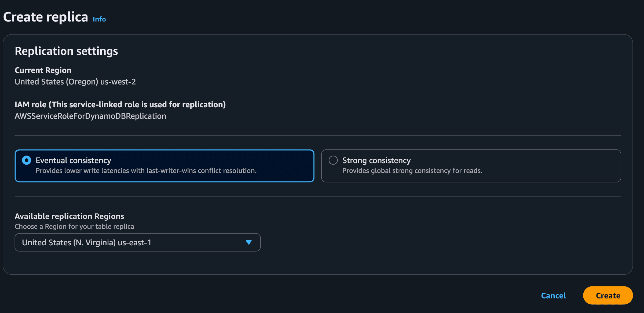This screenshot has width=644, height=313.
Task: Select the Strong consistency radio button
Action: [x=333, y=160]
